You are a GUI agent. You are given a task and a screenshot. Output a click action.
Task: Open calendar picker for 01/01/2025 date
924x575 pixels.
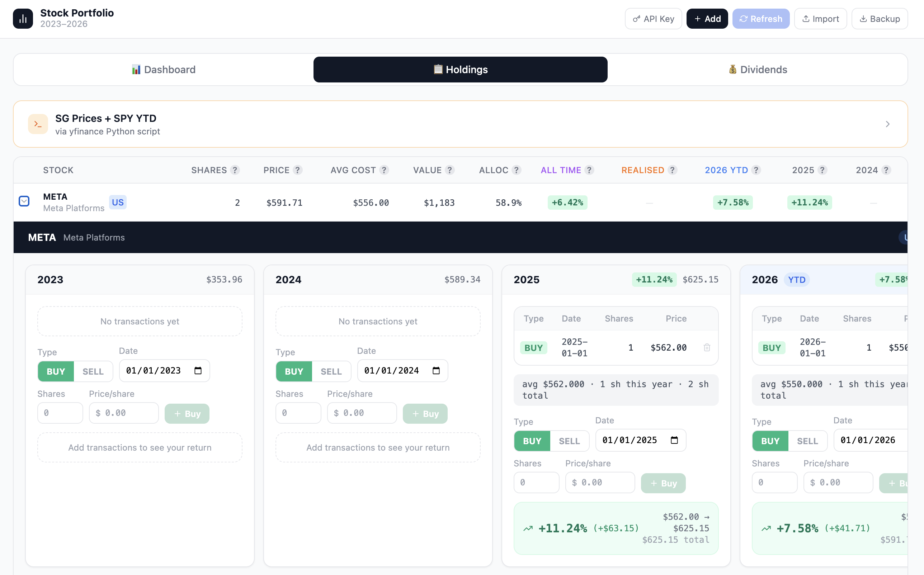[674, 440]
